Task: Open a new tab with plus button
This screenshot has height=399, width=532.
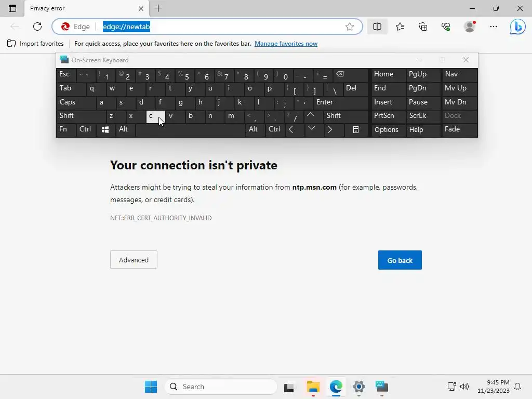Action: (158, 8)
